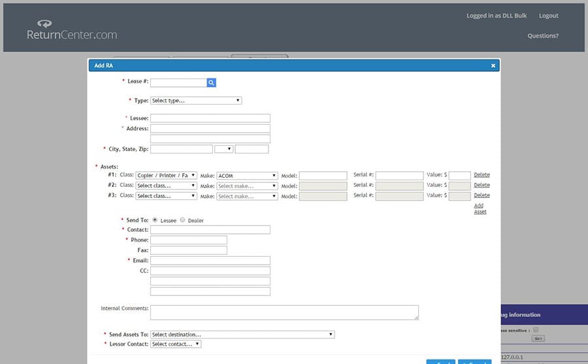
Task: Click the Email input field
Action: coord(210,261)
